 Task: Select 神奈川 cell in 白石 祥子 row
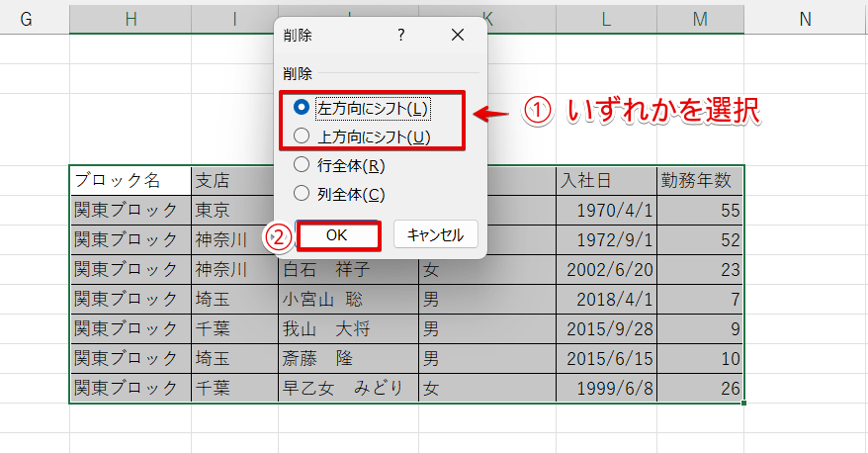(234, 270)
